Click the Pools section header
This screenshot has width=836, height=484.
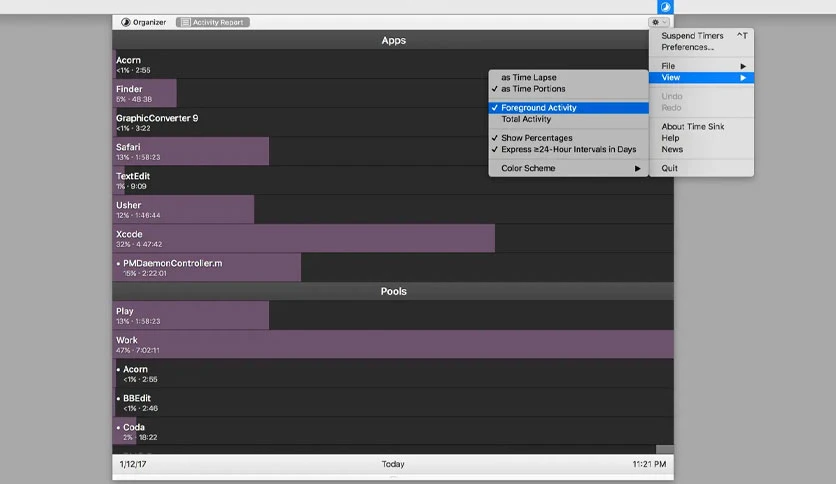pos(393,291)
